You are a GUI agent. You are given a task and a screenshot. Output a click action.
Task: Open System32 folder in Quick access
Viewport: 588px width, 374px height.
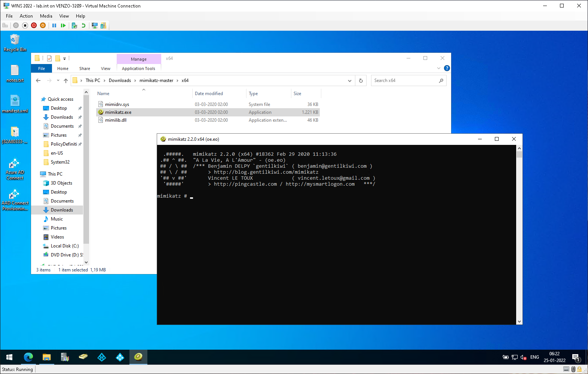[x=60, y=162]
